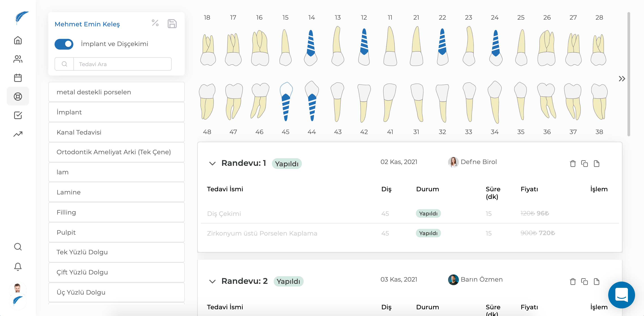Select the Kanal Tedavisi treatment

(x=116, y=132)
